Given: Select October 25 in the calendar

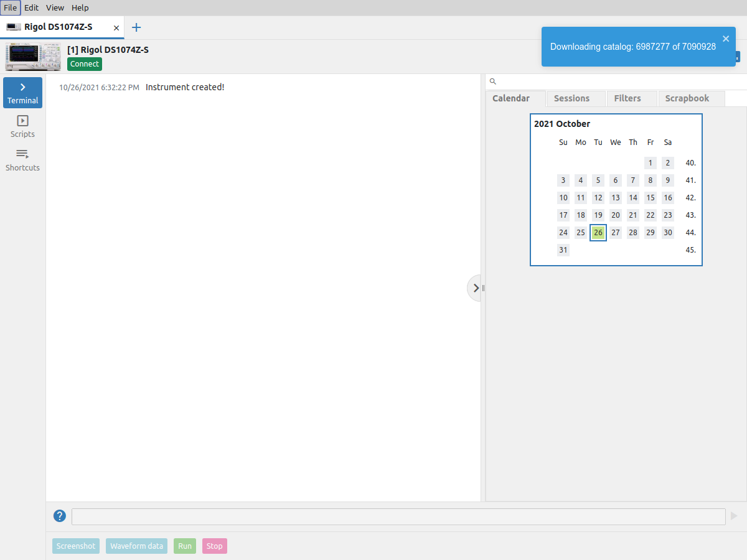Looking at the screenshot, I should click(x=581, y=233).
